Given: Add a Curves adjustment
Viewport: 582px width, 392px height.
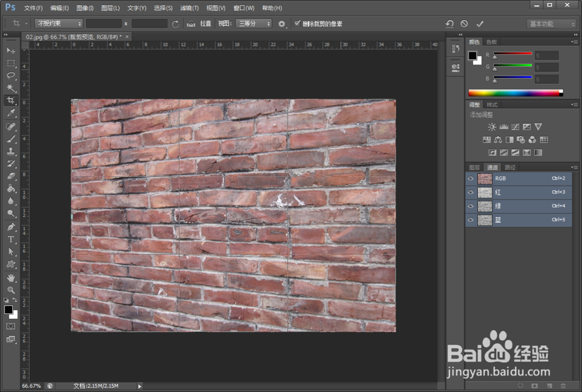Looking at the screenshot, I should tap(515, 127).
